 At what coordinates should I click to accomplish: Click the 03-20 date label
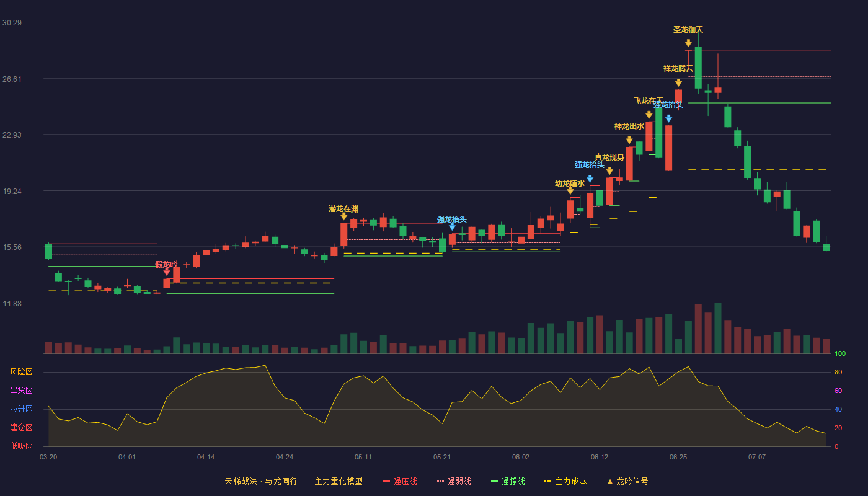pos(48,457)
